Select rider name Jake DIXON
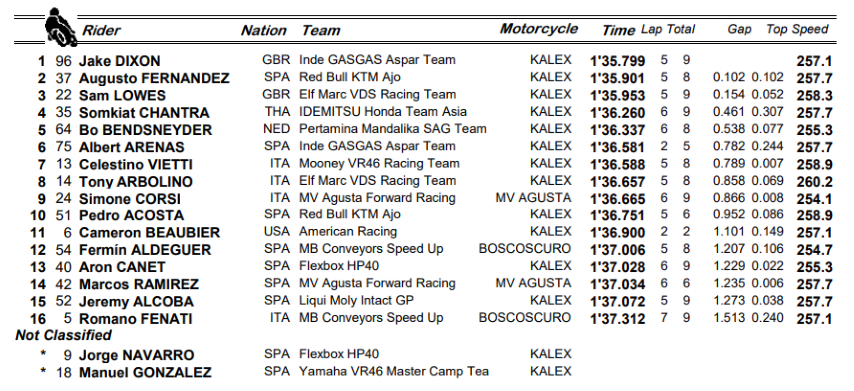Image resolution: width=854 pixels, height=391 pixels. 119,61
